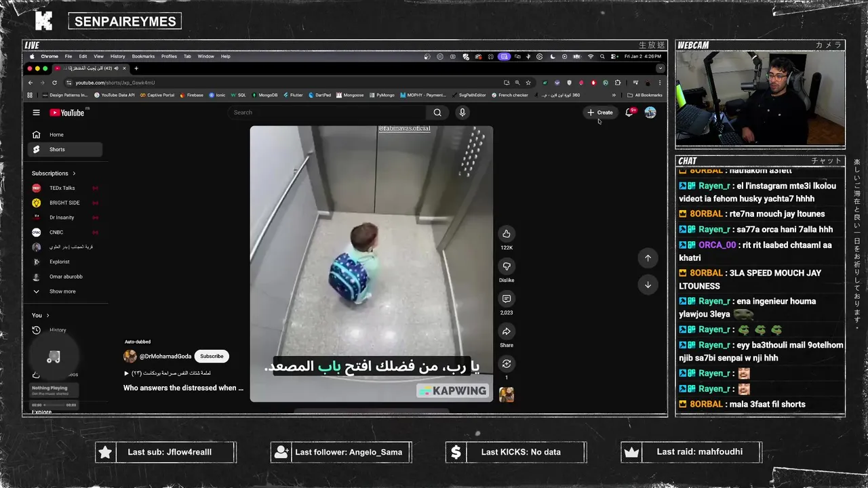Image resolution: width=868 pixels, height=488 pixels.
Task: Click the search magnifier button
Action: (x=437, y=113)
